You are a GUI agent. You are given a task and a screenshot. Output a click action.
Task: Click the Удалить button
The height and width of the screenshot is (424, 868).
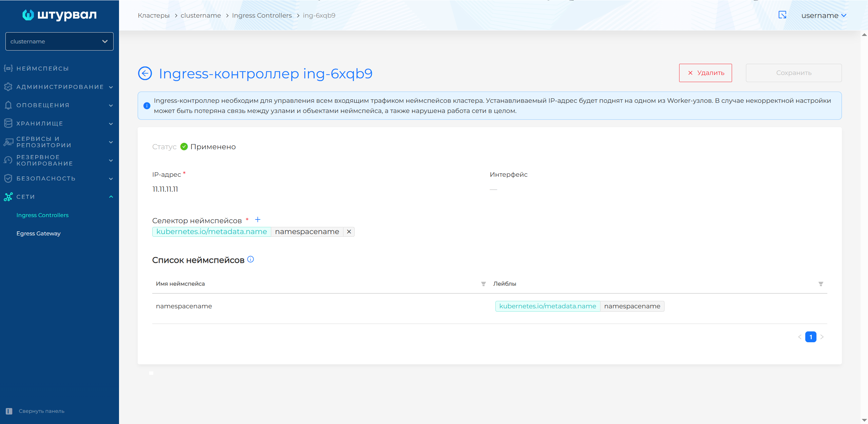pyautogui.click(x=705, y=73)
